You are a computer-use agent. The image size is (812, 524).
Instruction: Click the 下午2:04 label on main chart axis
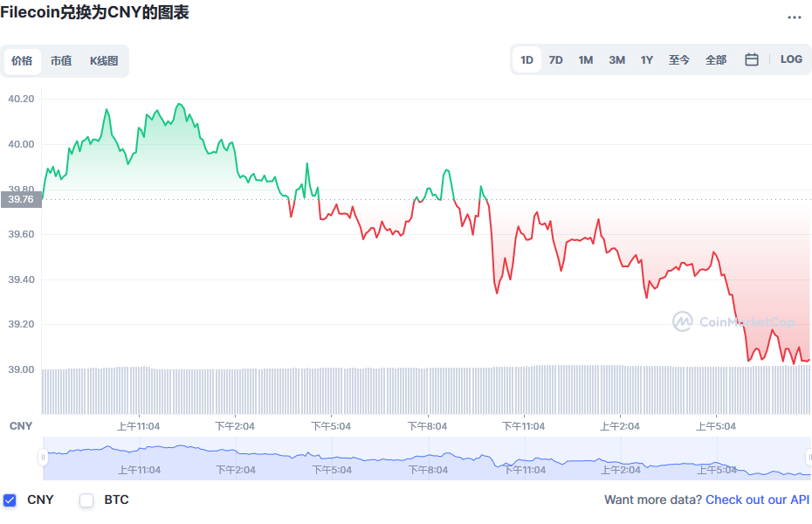(235, 426)
